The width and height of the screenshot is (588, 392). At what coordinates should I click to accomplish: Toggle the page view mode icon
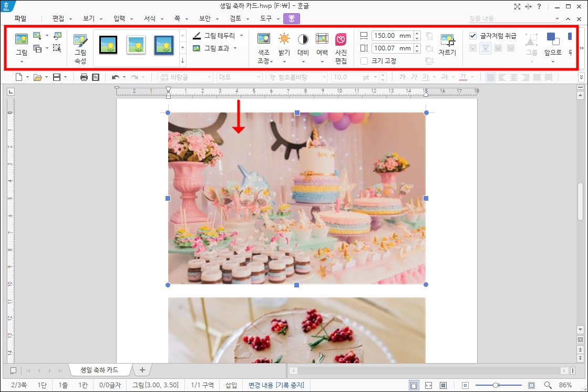[414, 385]
